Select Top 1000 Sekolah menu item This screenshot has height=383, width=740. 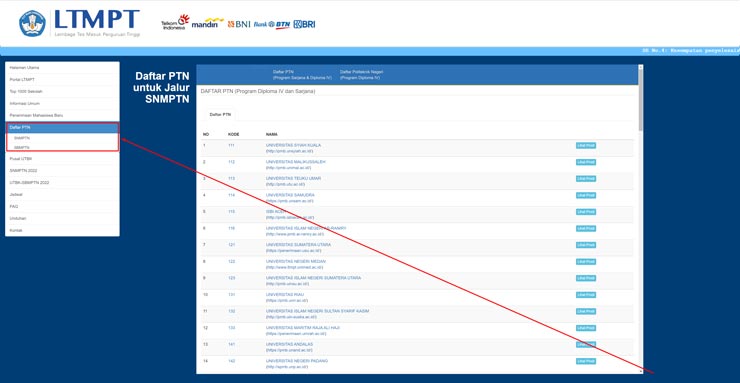(x=62, y=92)
